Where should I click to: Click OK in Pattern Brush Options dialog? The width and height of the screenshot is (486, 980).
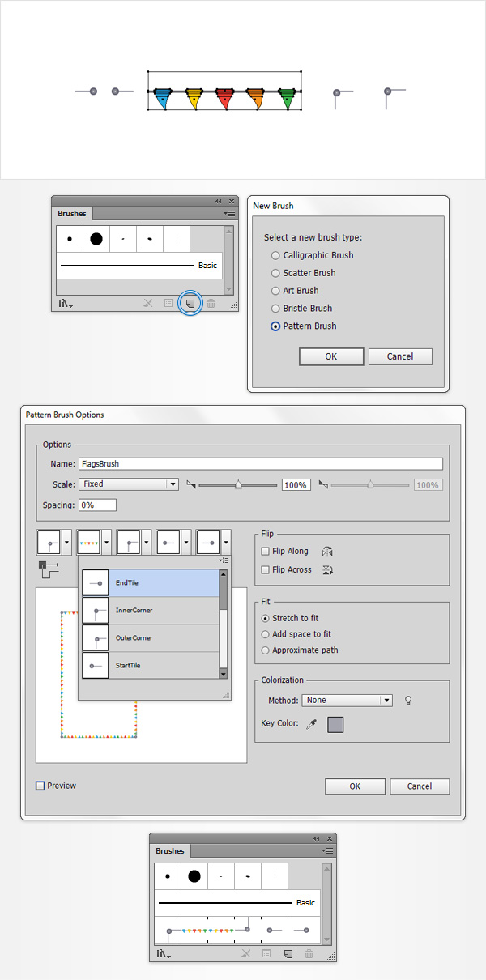tap(355, 786)
